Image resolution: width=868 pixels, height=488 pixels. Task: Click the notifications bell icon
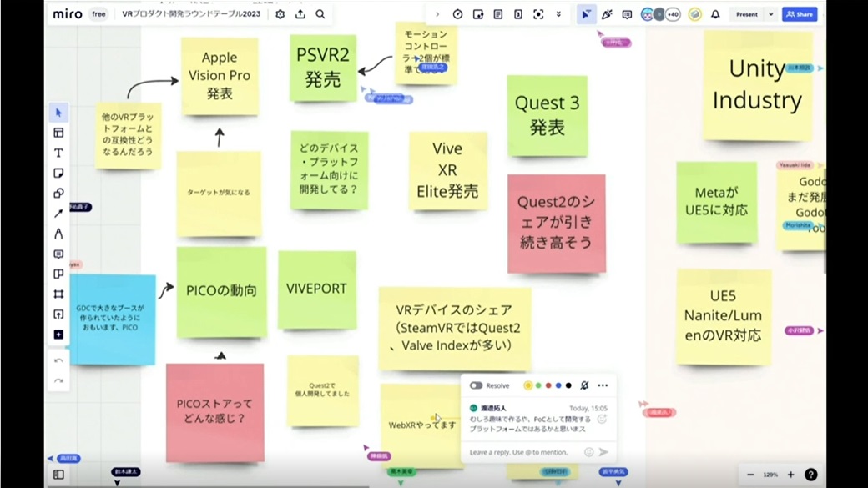[715, 14]
